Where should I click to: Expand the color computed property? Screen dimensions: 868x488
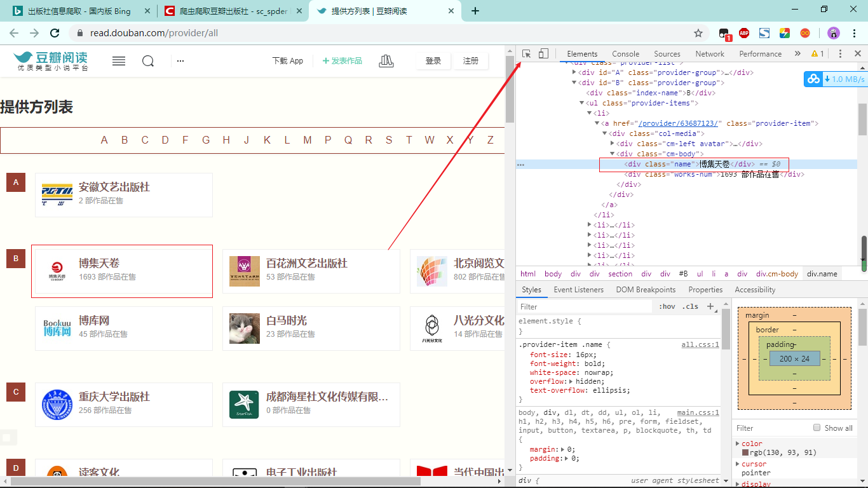(738, 444)
